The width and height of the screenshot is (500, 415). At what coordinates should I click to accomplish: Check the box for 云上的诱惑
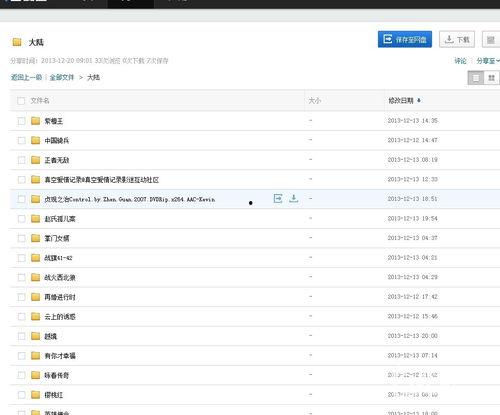pos(21,316)
